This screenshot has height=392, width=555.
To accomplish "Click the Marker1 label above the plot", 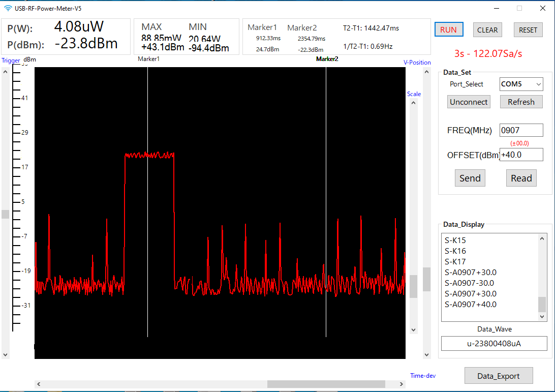I will 148,59.
